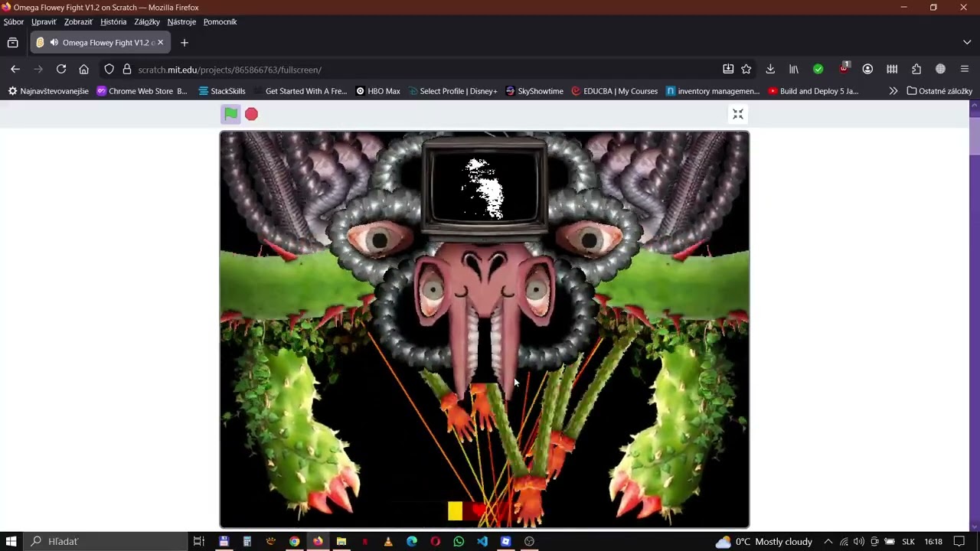Image resolution: width=980 pixels, height=551 pixels.
Task: Open Ostatné záložky folder
Action: pos(939,91)
